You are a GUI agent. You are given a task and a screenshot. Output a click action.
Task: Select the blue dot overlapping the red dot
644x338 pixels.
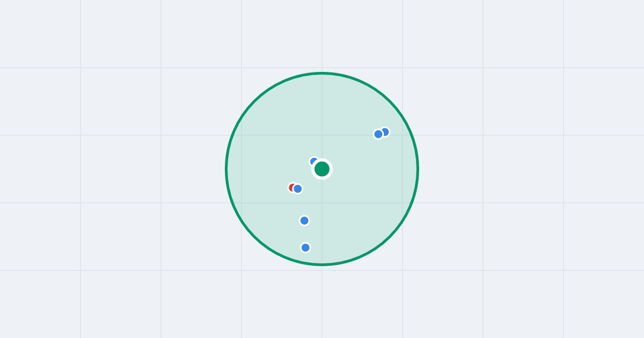pos(298,189)
